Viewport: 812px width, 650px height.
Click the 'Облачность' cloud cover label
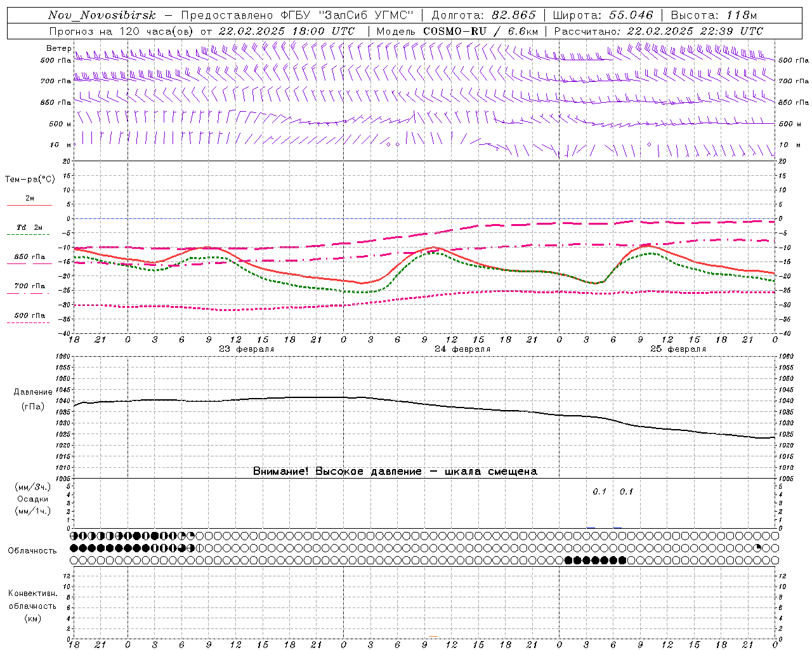click(32, 551)
